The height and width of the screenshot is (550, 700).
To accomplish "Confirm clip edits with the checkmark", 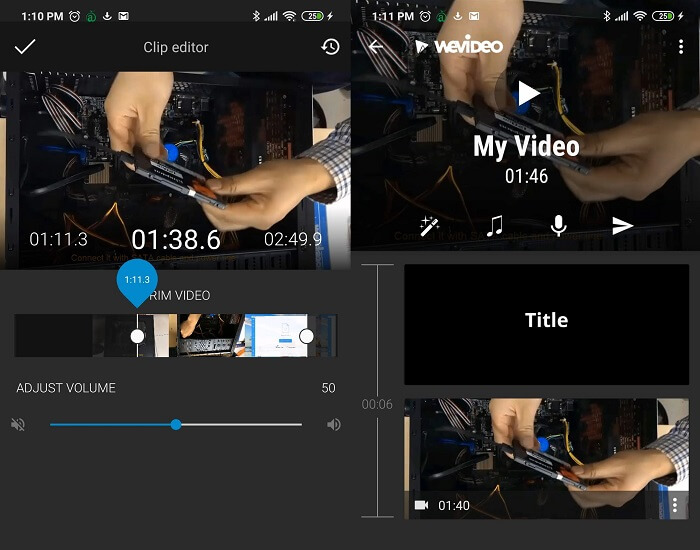I will pyautogui.click(x=25, y=47).
